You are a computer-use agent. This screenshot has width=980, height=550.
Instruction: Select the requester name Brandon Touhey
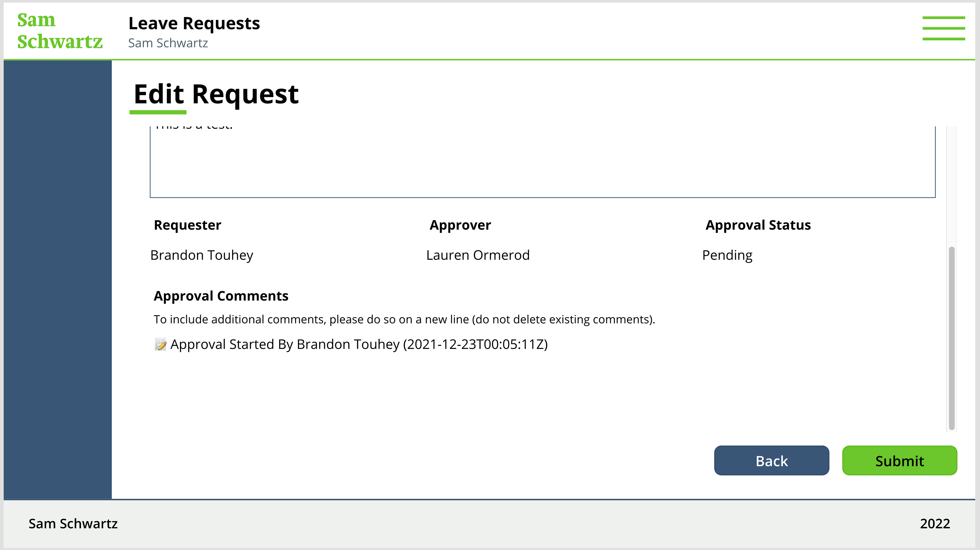pyautogui.click(x=202, y=255)
